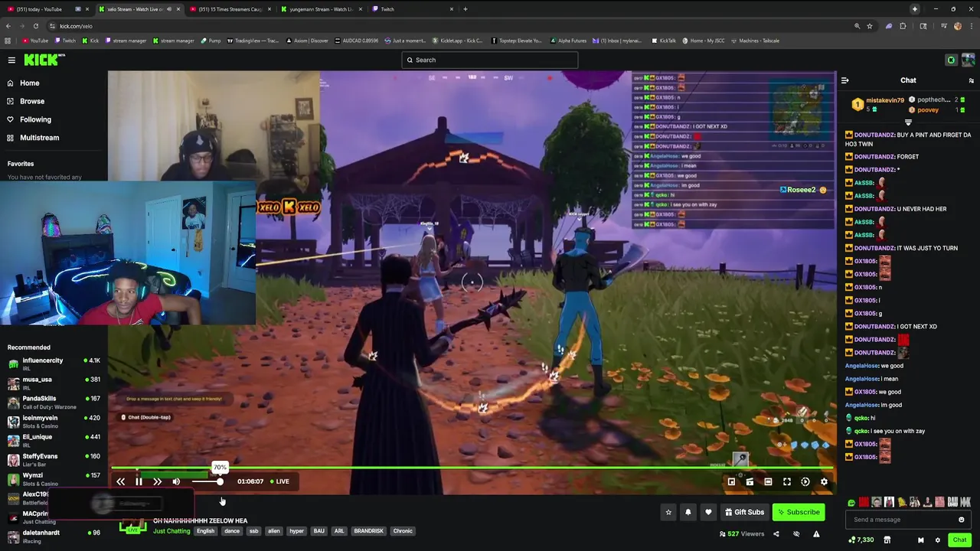The width and height of the screenshot is (980, 551).
Task: Open the Kick sidebar hamburger menu
Action: point(11,60)
